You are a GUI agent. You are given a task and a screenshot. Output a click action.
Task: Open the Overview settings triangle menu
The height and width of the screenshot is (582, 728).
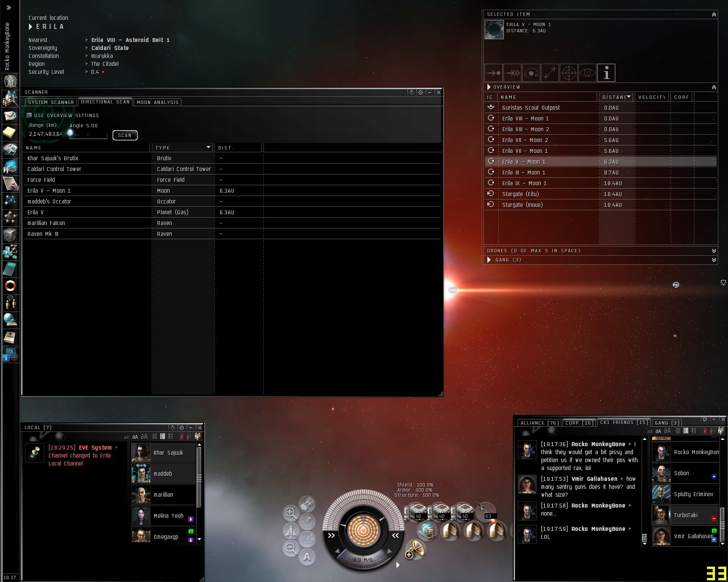point(489,87)
